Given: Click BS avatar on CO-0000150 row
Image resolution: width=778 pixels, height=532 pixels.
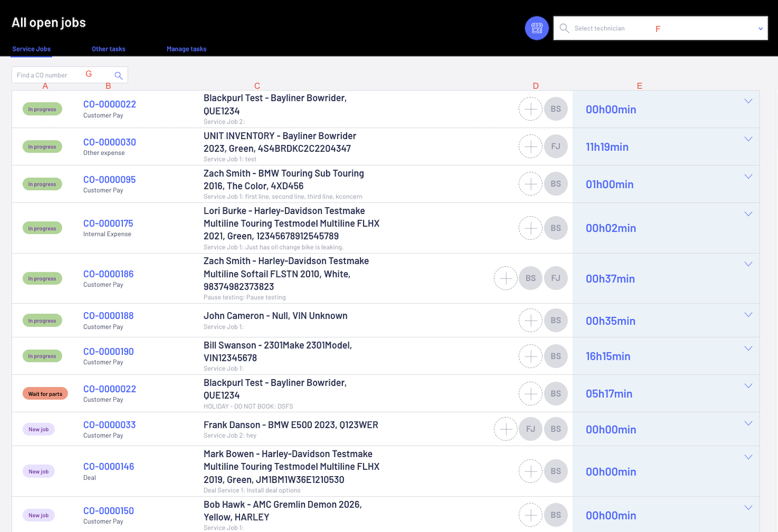Looking at the screenshot, I should 556,515.
